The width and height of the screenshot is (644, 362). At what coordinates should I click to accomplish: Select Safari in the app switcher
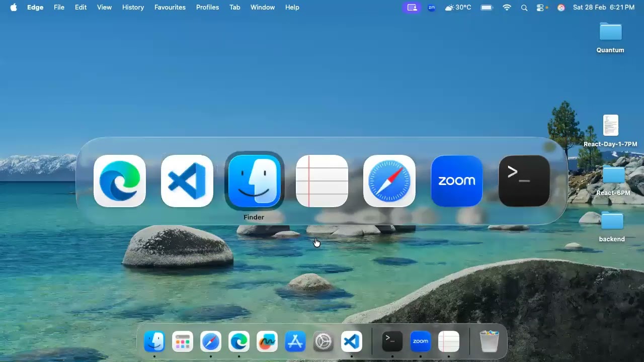(x=389, y=181)
